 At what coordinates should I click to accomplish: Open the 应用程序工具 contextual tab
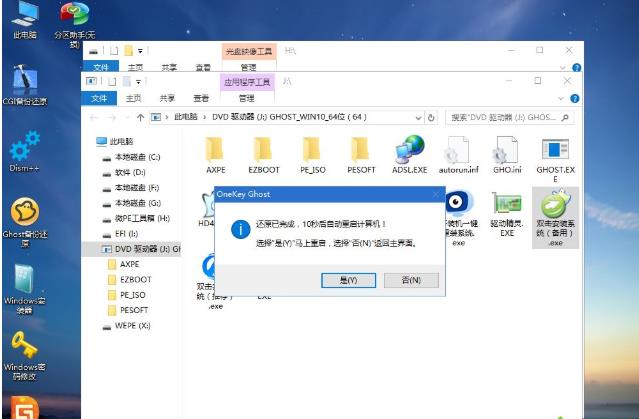(247, 82)
